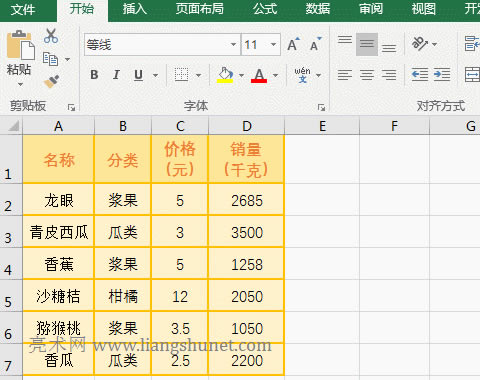The height and width of the screenshot is (380, 480).
Task: Switch to the 开始 tab
Action: pos(82,9)
